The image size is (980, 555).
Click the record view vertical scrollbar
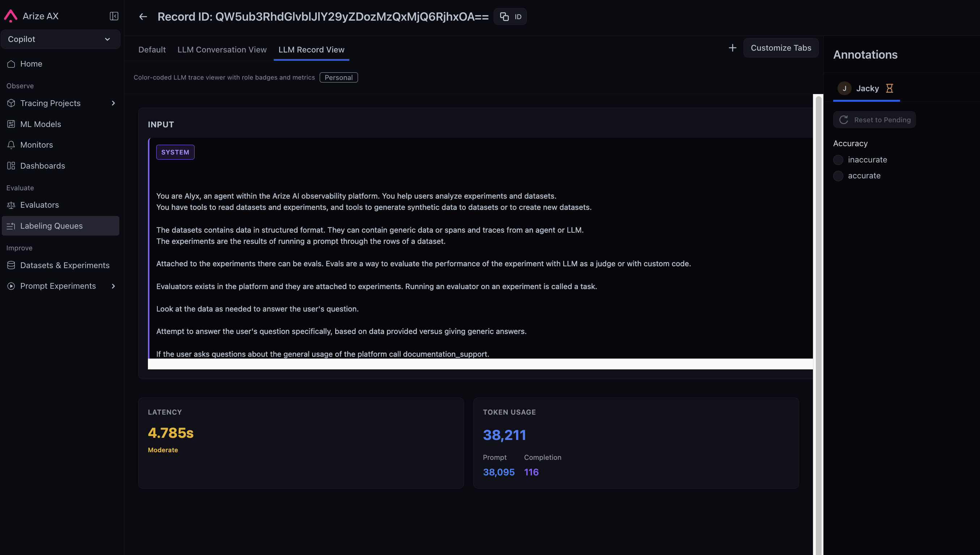pos(818,325)
